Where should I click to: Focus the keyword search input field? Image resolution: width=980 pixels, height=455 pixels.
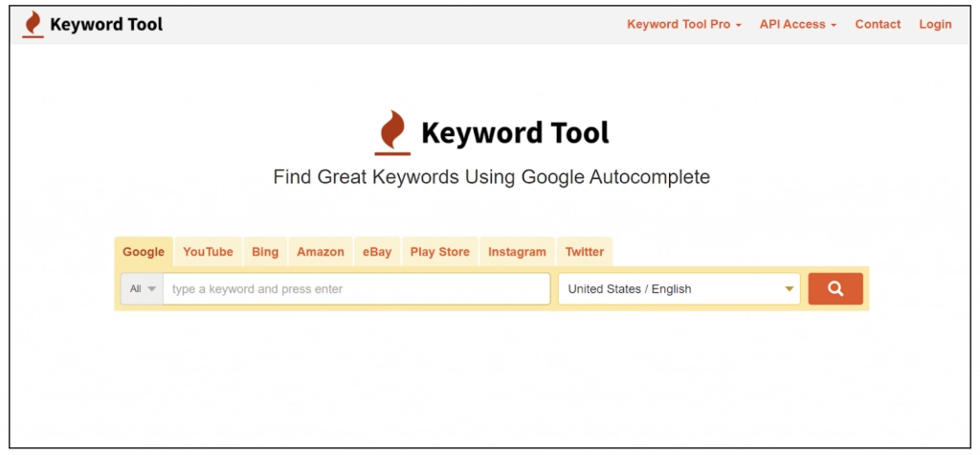[x=356, y=289]
